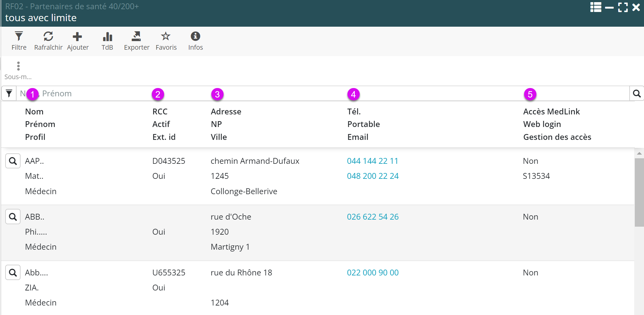
Task: Click the vertical scrollbar thumb
Action: pos(639,192)
